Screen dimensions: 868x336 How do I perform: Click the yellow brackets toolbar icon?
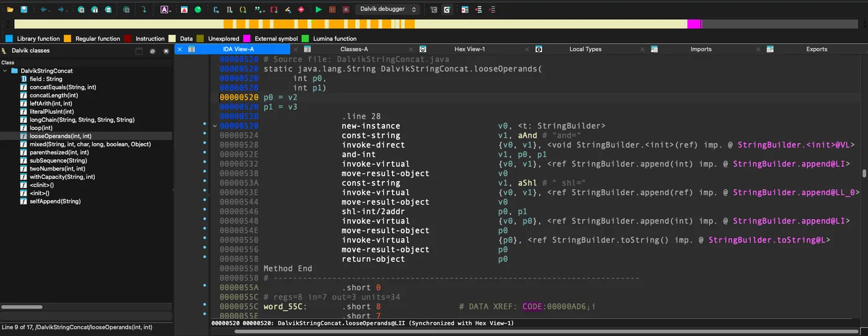click(x=243, y=9)
